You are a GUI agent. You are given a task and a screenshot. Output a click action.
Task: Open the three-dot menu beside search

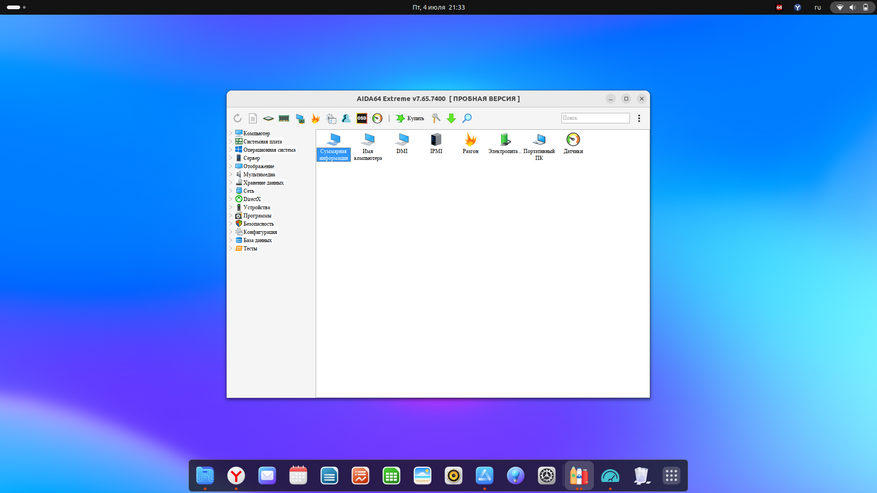pos(639,119)
